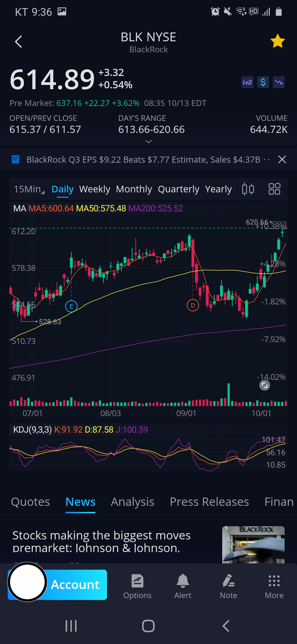This screenshot has height=644, width=297.
Task: Tap the blue dollar sign icon
Action: pos(263,82)
